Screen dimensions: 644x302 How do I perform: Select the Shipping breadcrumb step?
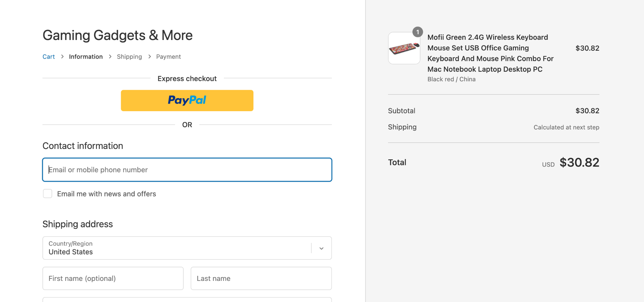click(129, 57)
